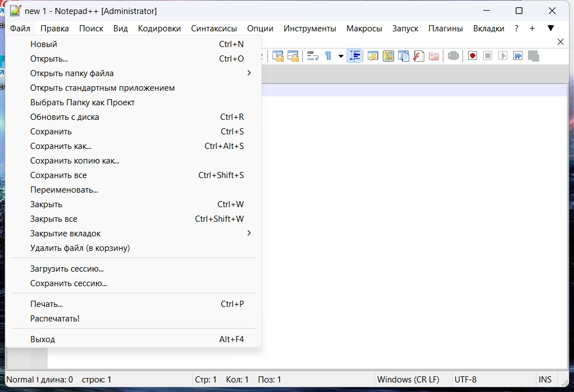Choose 'Новый' in File menu

click(x=133, y=44)
